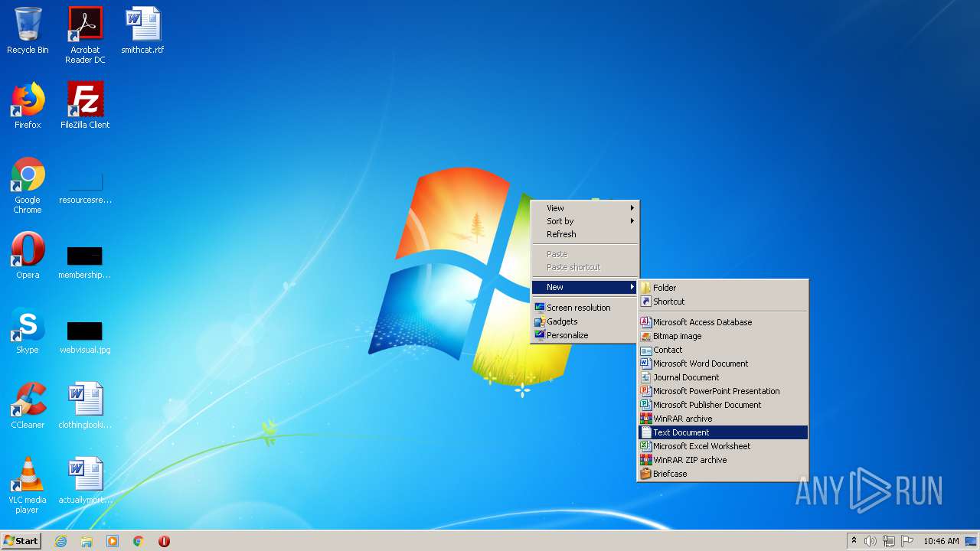
Task: Create a new Text Document
Action: (723, 432)
